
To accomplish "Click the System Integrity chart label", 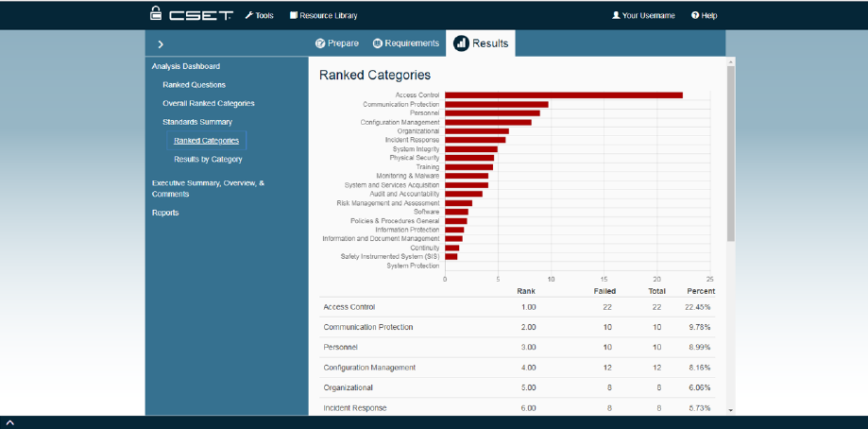I will pos(417,149).
